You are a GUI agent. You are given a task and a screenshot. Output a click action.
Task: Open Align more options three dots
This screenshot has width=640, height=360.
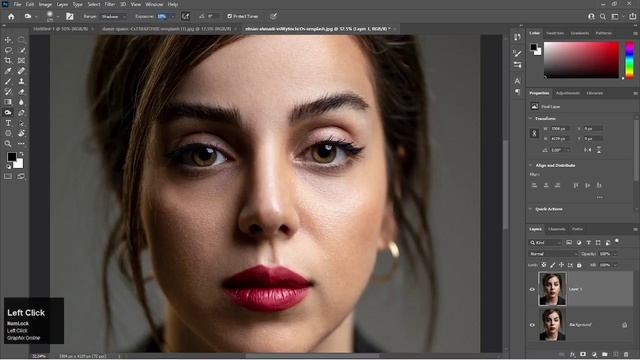[600, 197]
